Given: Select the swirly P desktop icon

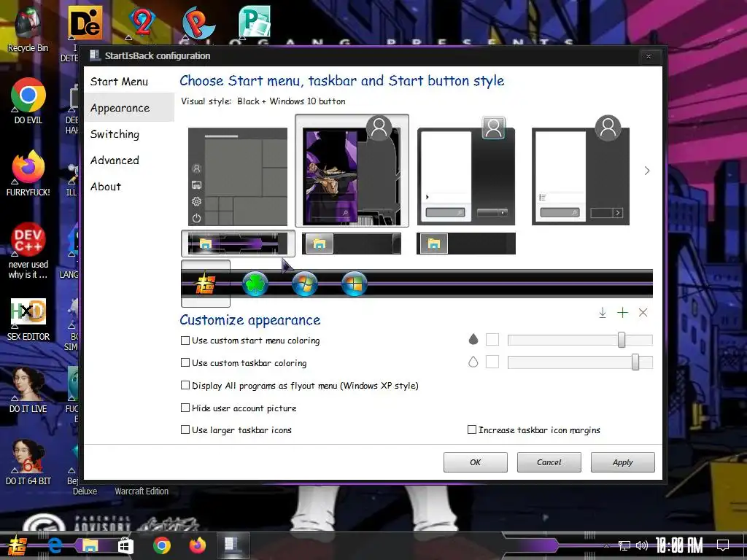Looking at the screenshot, I should pos(198,23).
